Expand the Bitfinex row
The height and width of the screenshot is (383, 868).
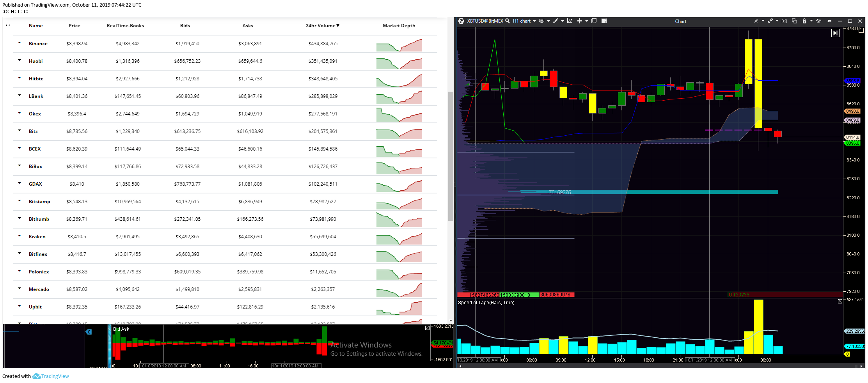(19, 254)
